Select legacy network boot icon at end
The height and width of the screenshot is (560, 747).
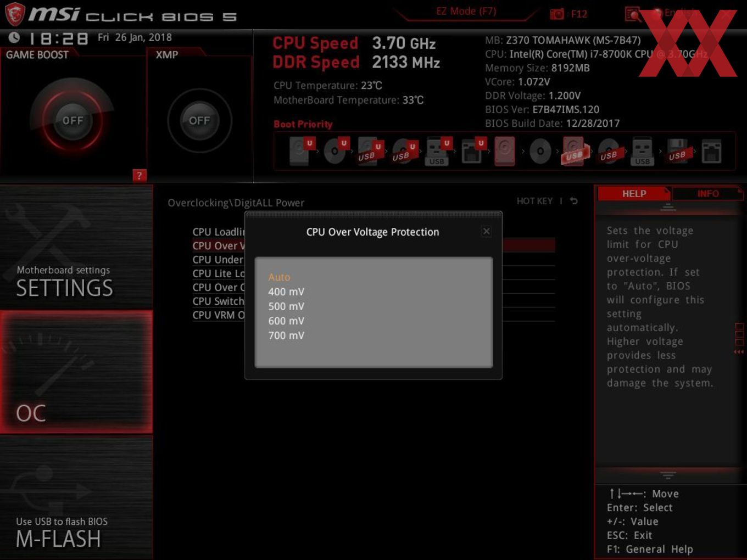(x=711, y=151)
